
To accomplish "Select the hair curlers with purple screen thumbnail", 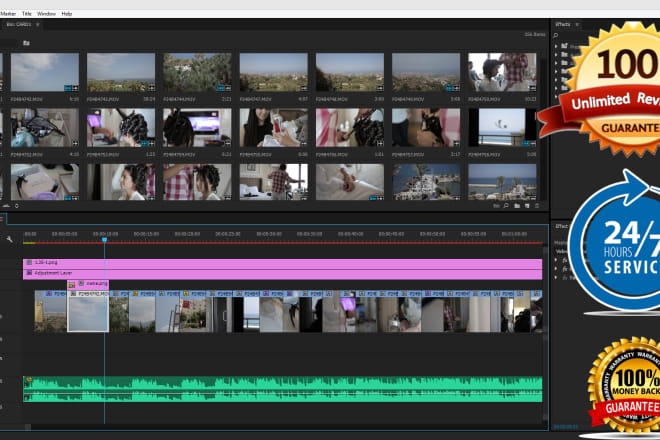I will pyautogui.click(x=121, y=128).
